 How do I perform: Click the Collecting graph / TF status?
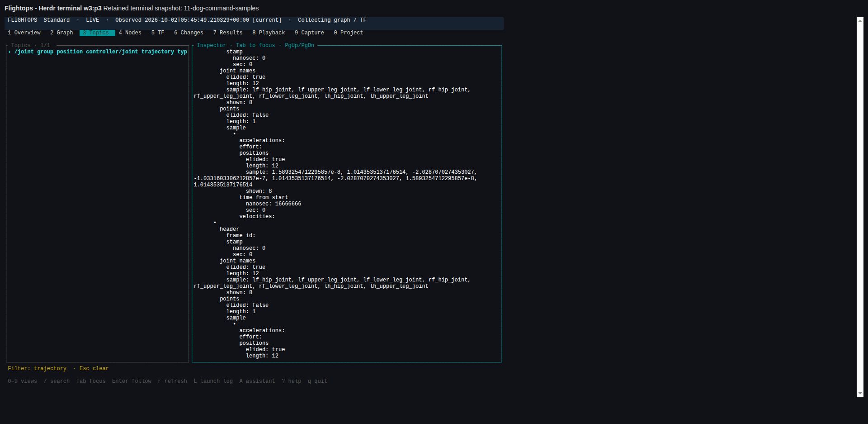332,20
